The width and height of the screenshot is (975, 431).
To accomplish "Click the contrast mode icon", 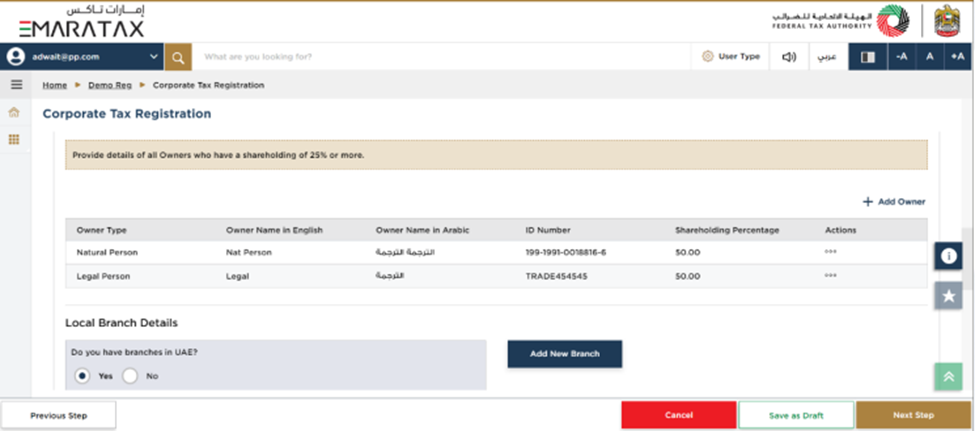I will [x=867, y=57].
